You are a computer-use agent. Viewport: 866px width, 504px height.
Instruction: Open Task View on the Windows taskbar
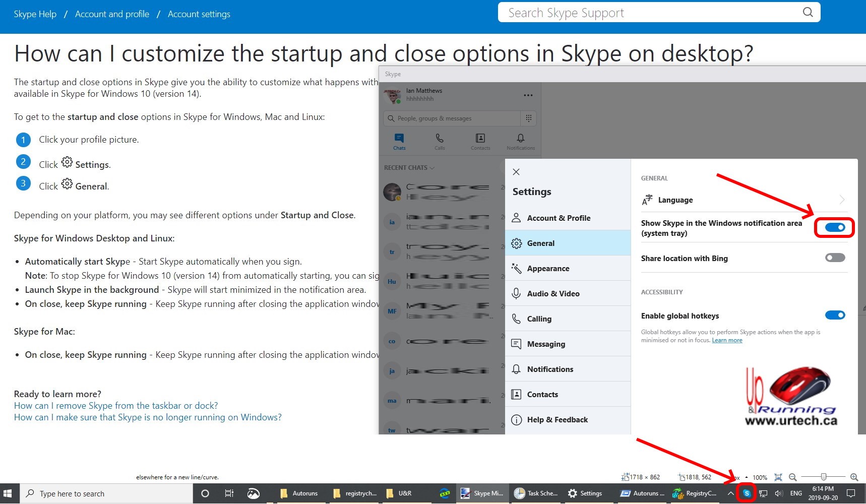pos(229,493)
